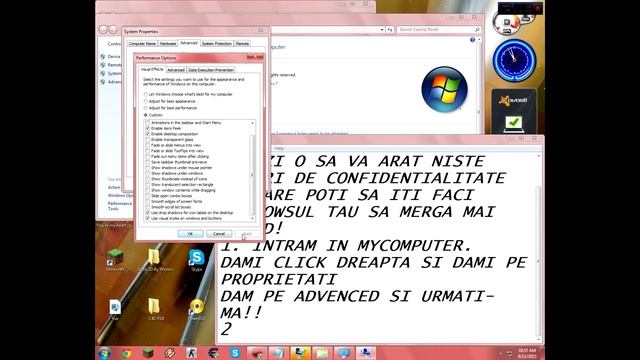Click Notepad scroll-up arrow
640x360 pixels.
click(539, 156)
